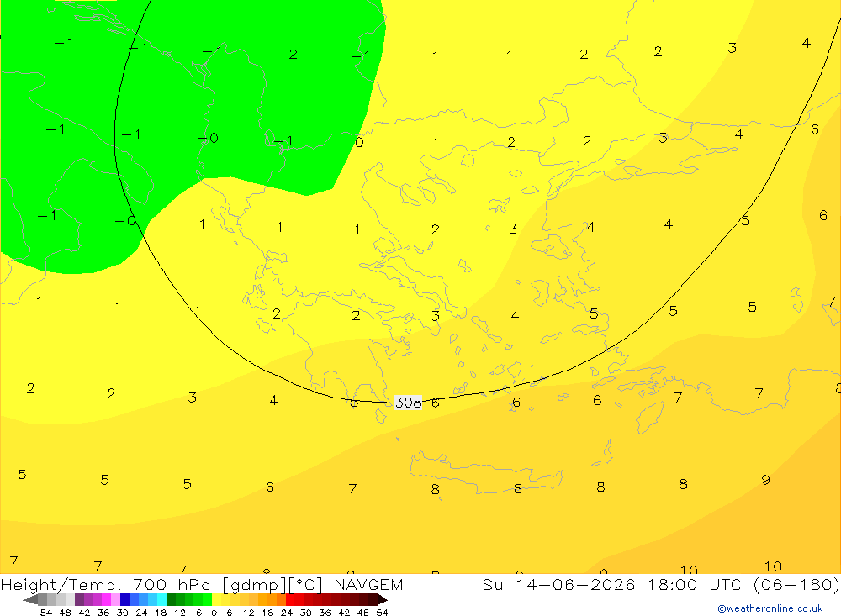
Task: Click the bright red legend segment
Action: (290, 599)
